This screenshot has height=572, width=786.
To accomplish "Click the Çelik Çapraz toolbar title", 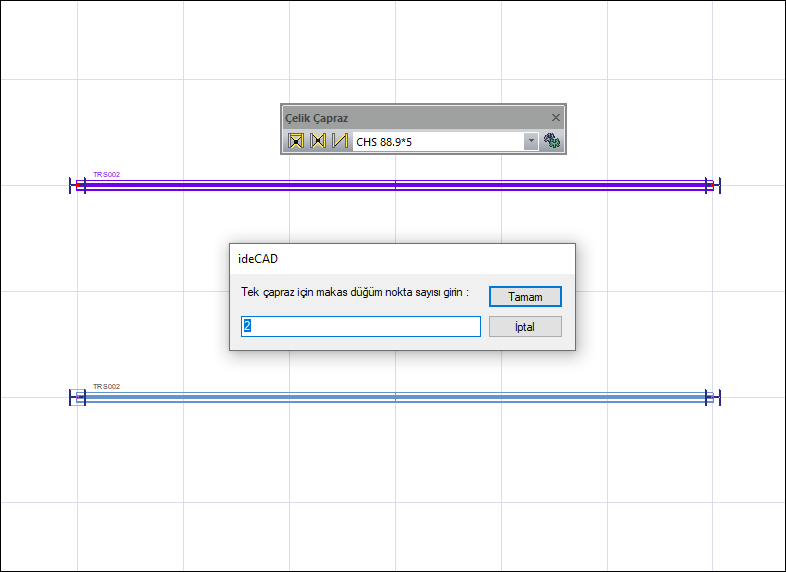I will tap(316, 118).
